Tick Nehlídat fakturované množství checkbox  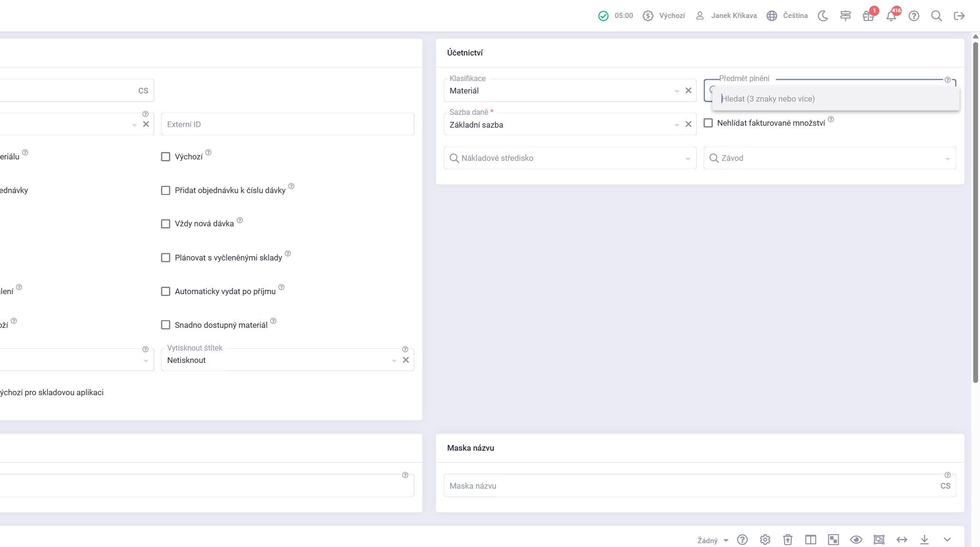(708, 123)
